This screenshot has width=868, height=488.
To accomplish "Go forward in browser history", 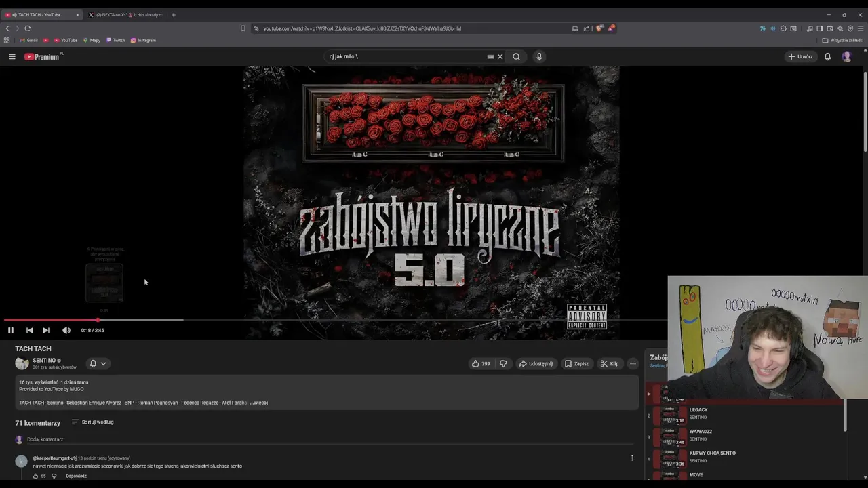I will pyautogui.click(x=17, y=28).
